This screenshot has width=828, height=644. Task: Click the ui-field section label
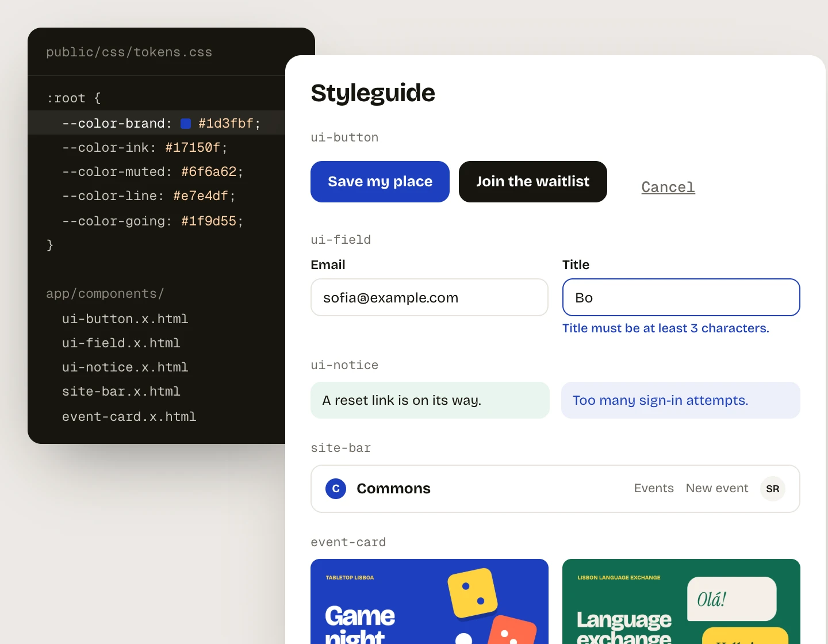click(341, 240)
